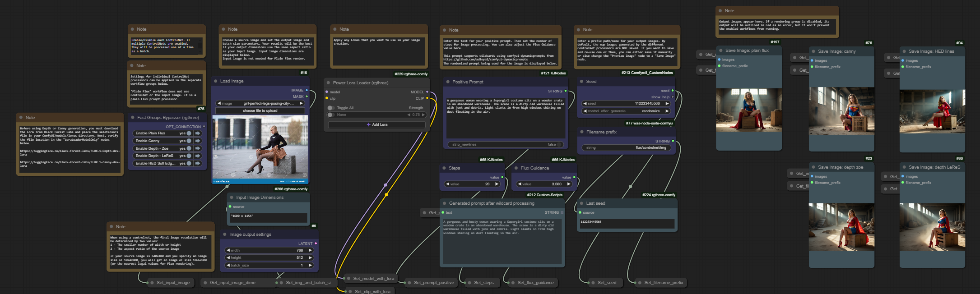Collapse the Last seed node dot
Image resolution: width=980 pixels, height=294 pixels.
(x=581, y=203)
